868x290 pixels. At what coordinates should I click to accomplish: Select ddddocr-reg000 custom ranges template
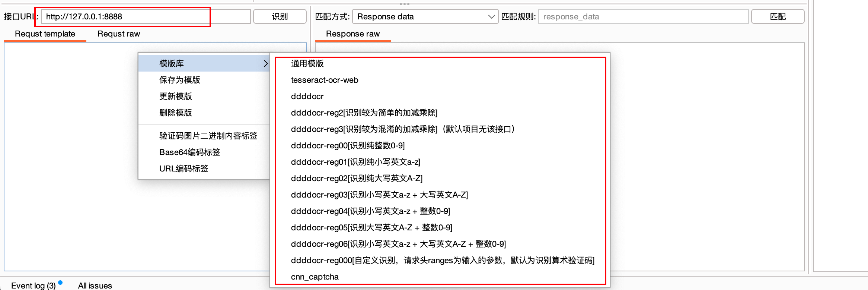point(440,260)
